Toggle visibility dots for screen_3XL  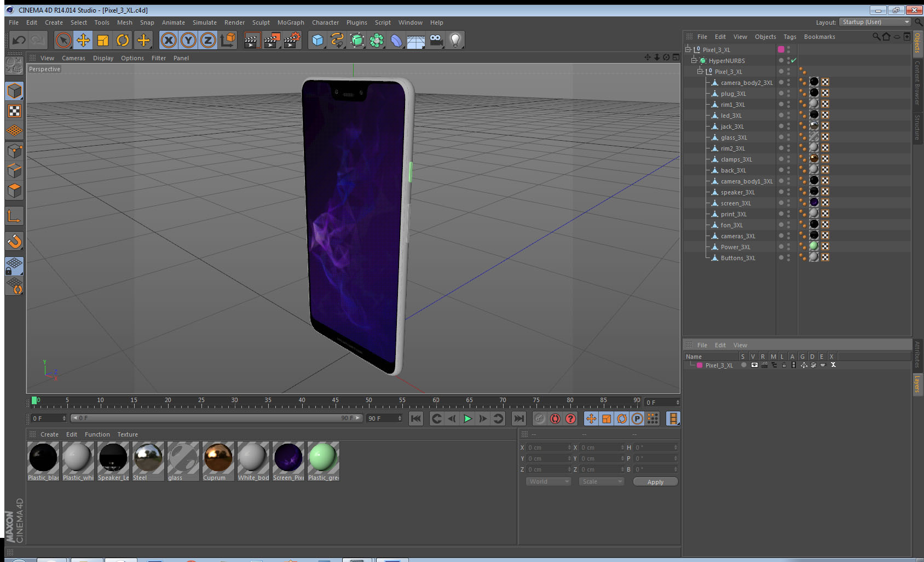click(788, 203)
